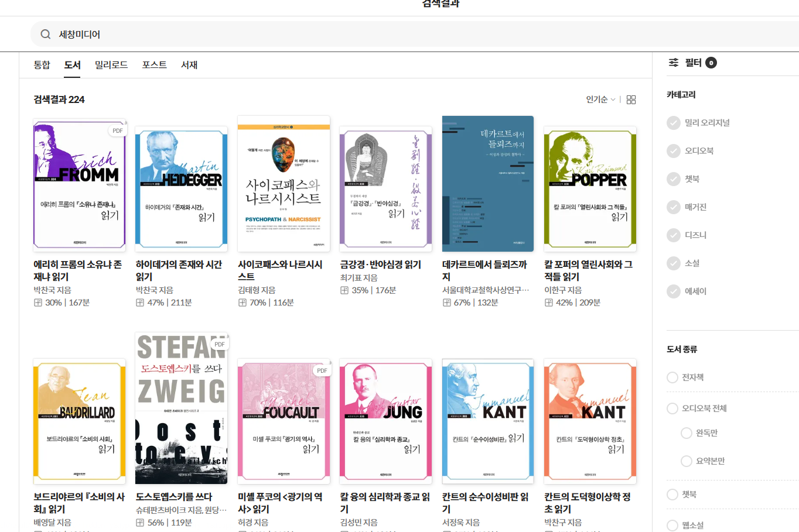Open the filter settings icon

click(x=674, y=63)
